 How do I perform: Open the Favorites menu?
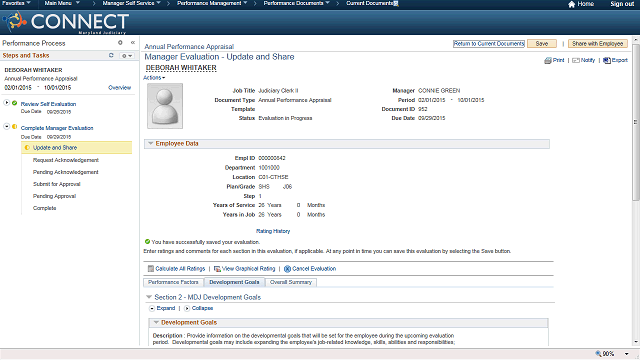16,3
